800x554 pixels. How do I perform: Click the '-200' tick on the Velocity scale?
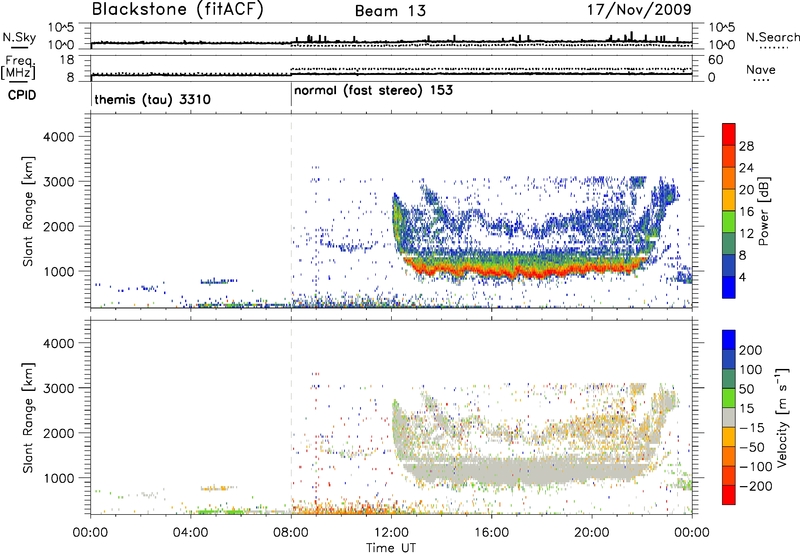pyautogui.click(x=756, y=486)
